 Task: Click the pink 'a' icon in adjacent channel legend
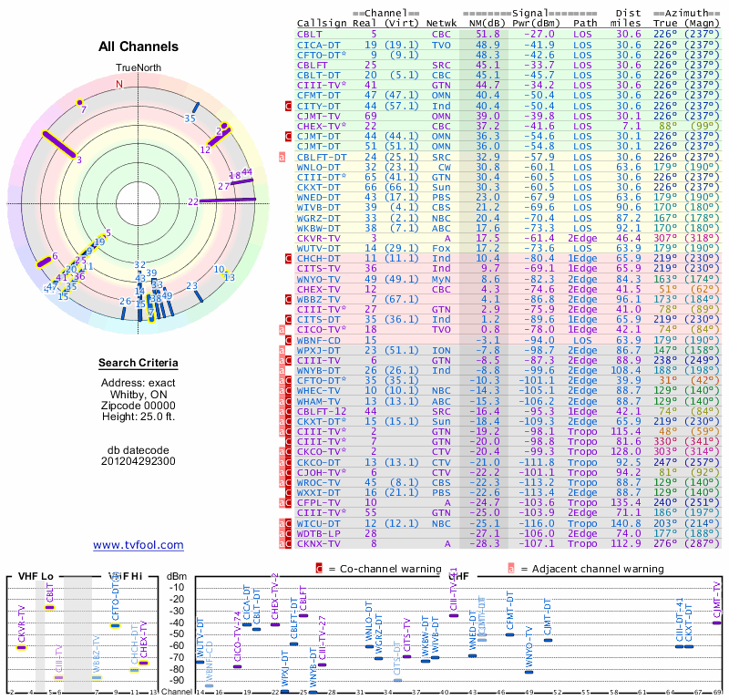[x=511, y=569]
